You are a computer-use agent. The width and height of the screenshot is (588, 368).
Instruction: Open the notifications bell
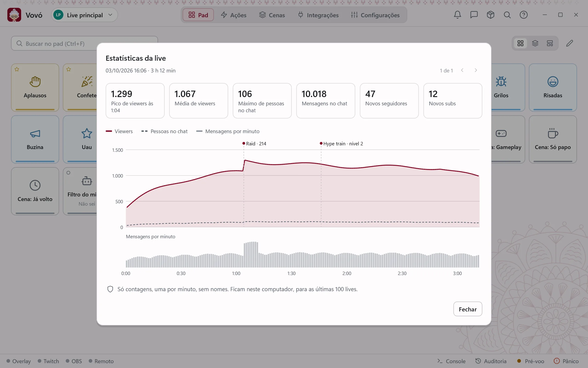[x=457, y=15]
